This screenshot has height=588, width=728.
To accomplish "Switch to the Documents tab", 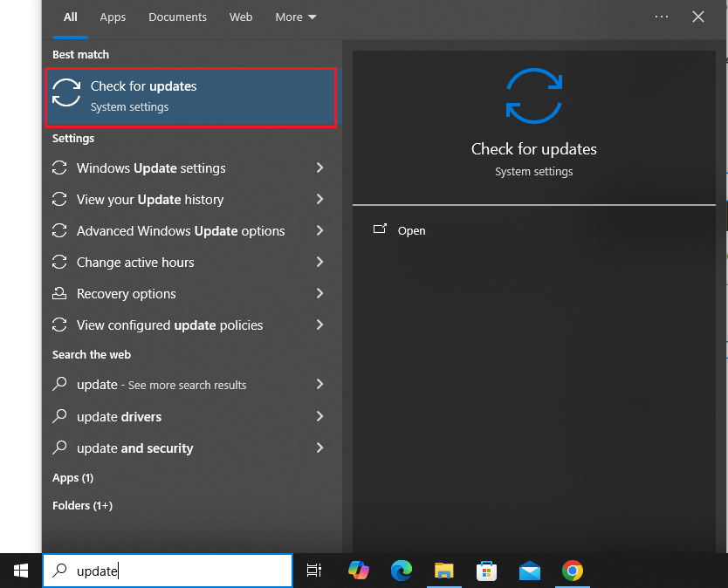I will click(177, 17).
